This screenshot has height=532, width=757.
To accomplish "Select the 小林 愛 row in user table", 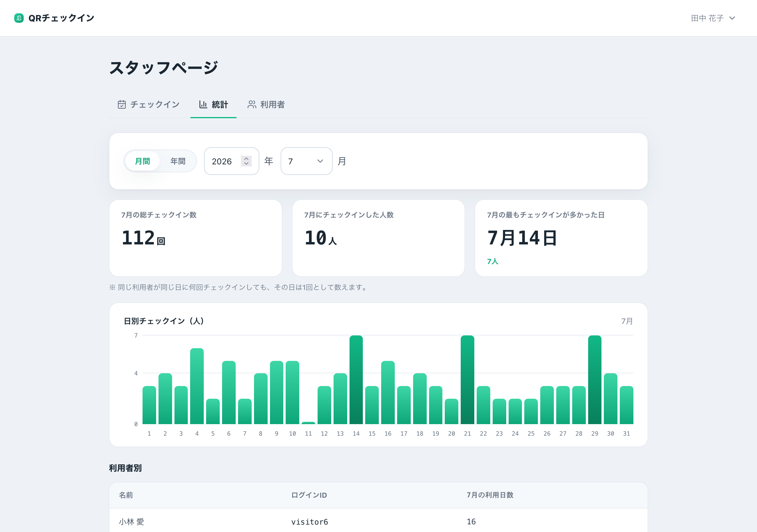I will click(378, 521).
